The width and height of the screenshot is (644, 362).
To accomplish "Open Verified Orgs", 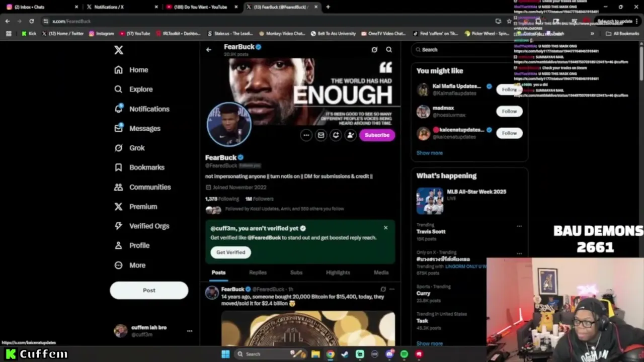I will click(142, 226).
